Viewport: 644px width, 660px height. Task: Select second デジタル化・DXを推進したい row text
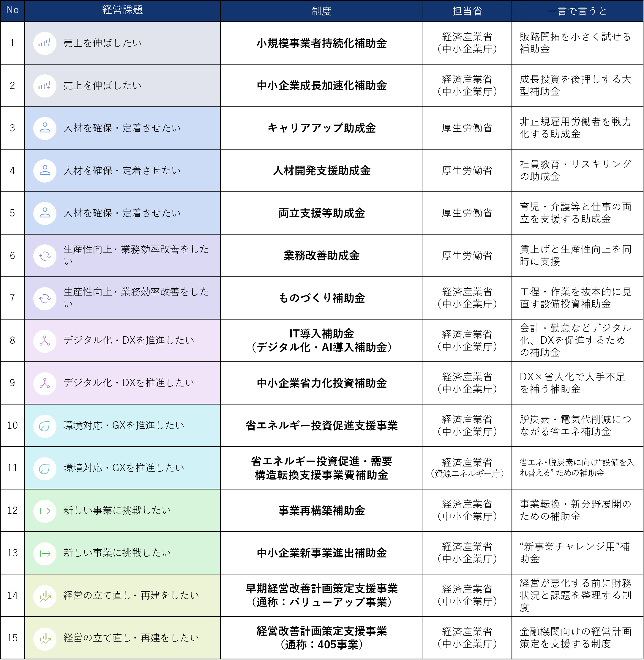click(x=129, y=383)
